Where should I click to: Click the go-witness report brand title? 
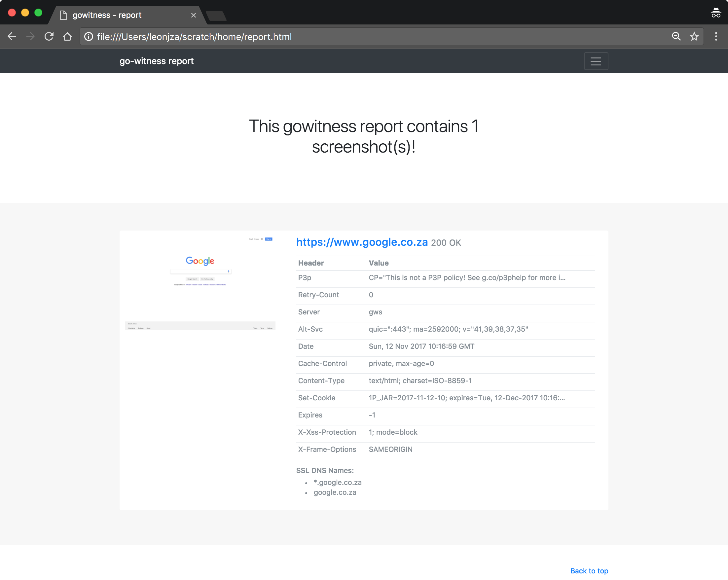(x=156, y=61)
